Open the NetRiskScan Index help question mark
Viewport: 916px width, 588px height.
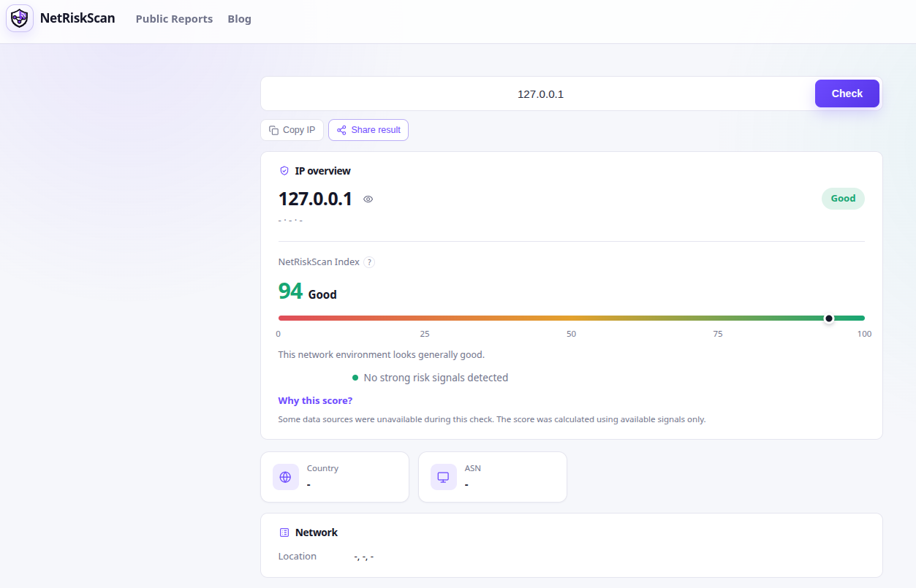[x=369, y=262]
